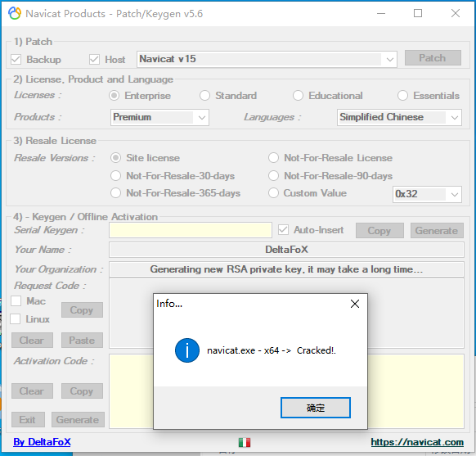Image resolution: width=476 pixels, height=456 pixels.
Task: Select Site license resale option
Action: pos(115,158)
